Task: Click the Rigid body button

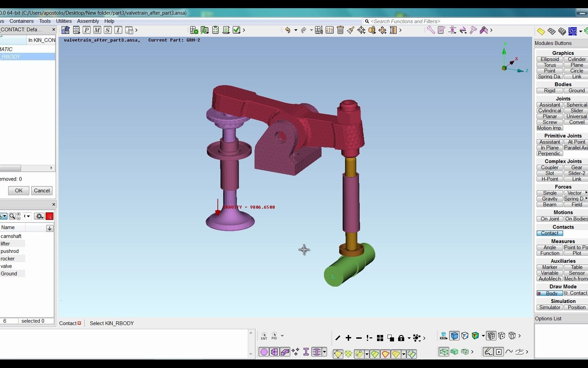Action: coord(550,91)
